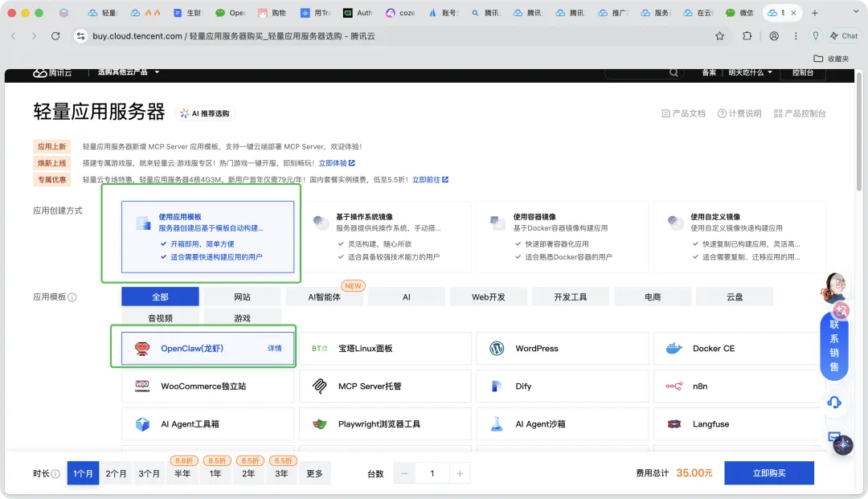Switch to the 电商 template tab
868x499 pixels.
pos(653,297)
